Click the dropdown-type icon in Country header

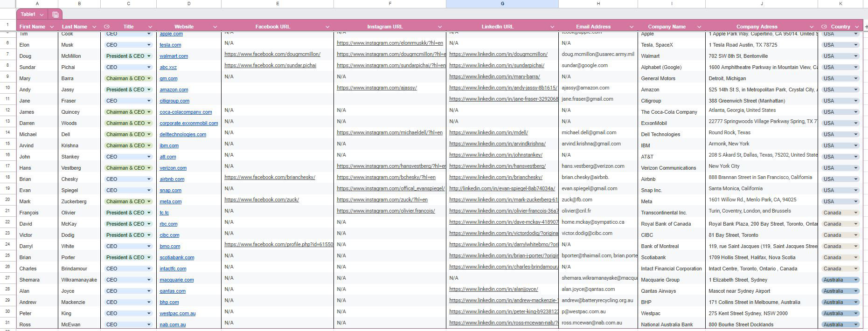point(824,27)
